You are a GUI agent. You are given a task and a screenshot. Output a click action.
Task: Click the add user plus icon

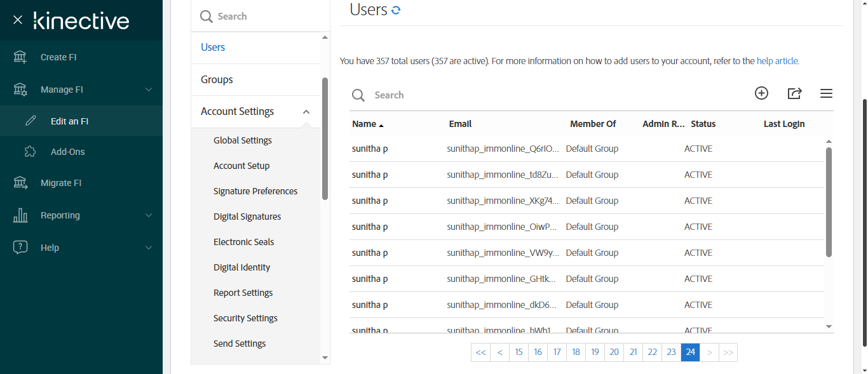pyautogui.click(x=761, y=93)
